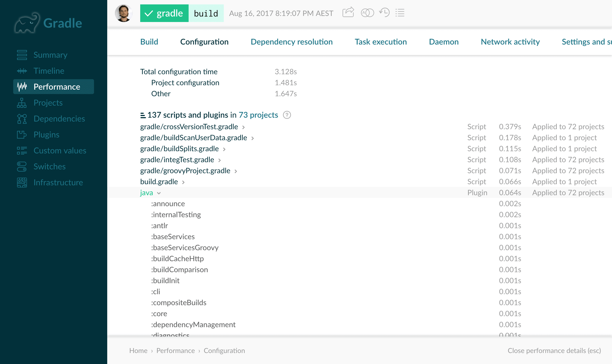Go to Timeline in the sidebar
This screenshot has height=364, width=612.
click(x=49, y=71)
